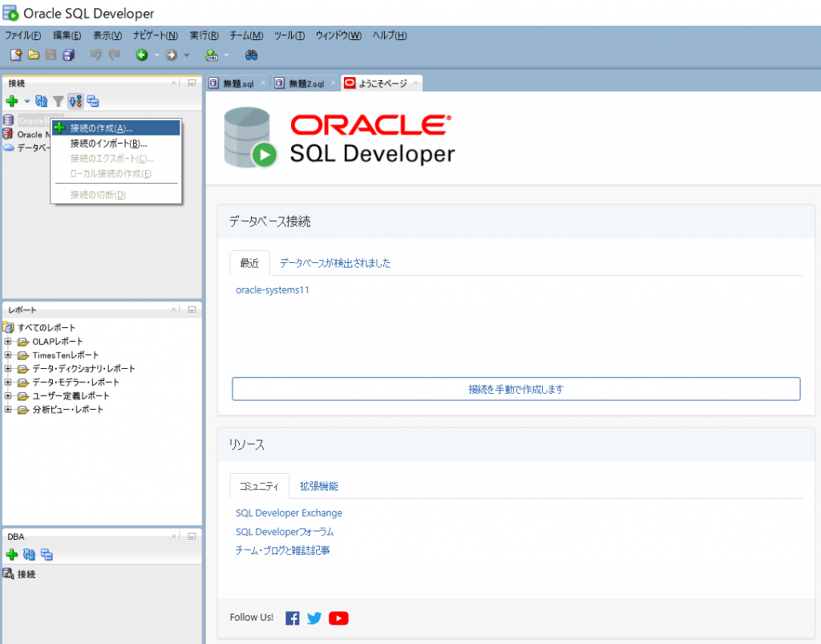Click the Open folder toolbar icon
This screenshot has width=821, height=644.
(x=34, y=55)
